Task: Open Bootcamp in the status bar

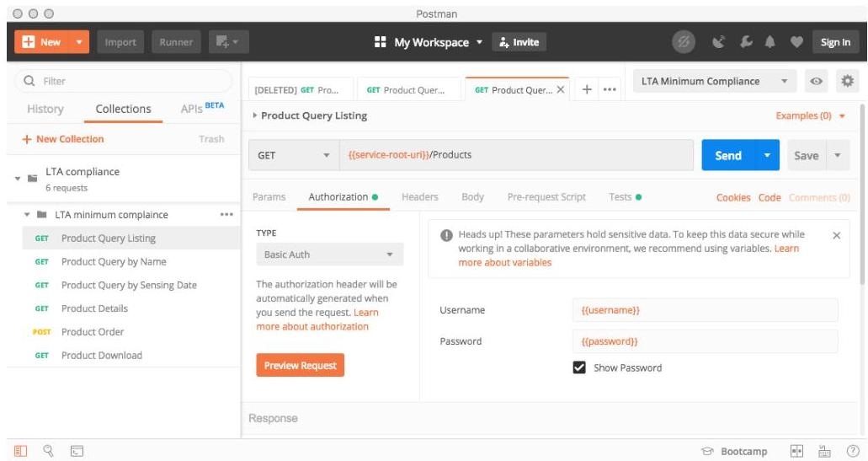Action: click(x=735, y=451)
